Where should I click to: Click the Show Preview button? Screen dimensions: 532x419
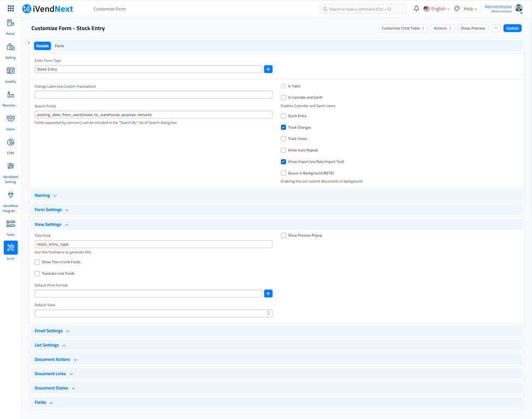click(x=473, y=28)
